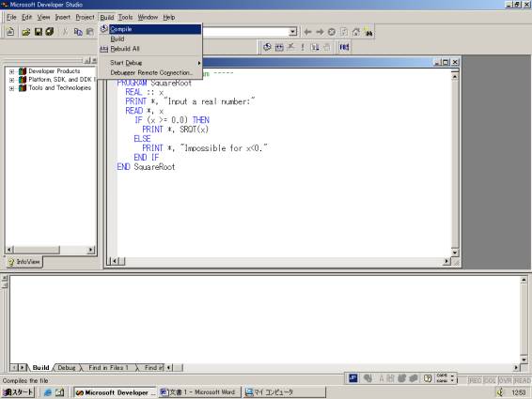Click the Stop Build icon

pyautogui.click(x=290, y=47)
